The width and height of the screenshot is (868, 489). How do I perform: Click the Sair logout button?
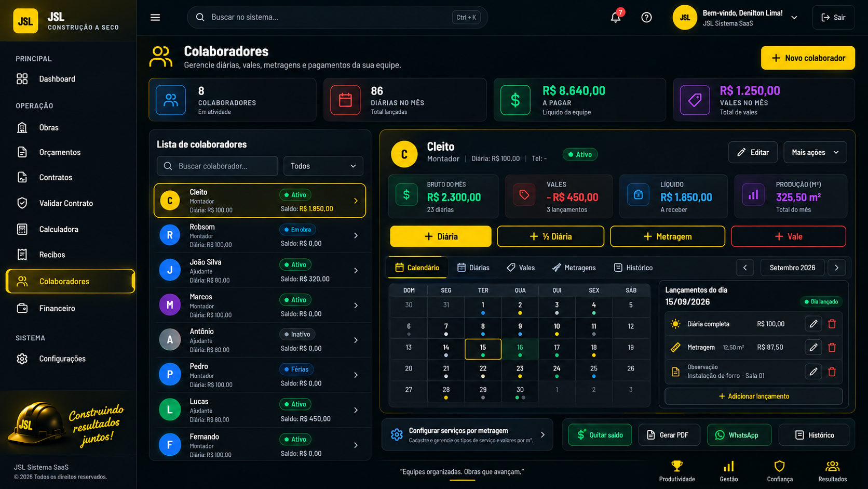[x=833, y=17]
